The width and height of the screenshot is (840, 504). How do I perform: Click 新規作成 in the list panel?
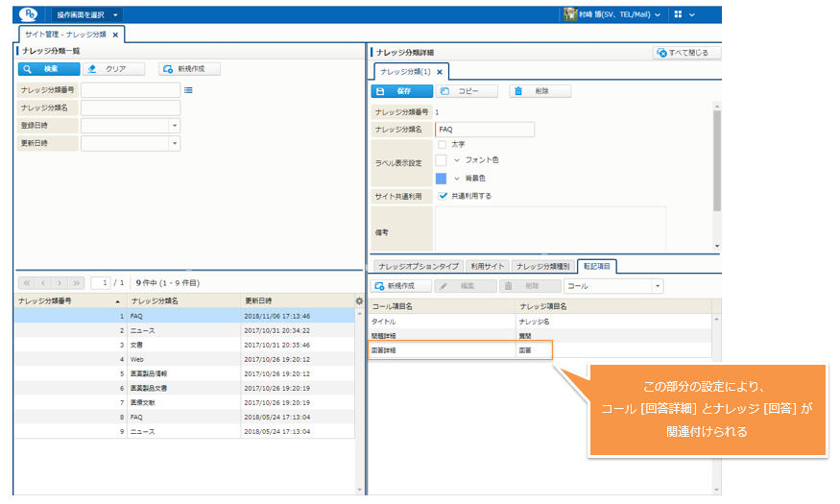[x=189, y=69]
